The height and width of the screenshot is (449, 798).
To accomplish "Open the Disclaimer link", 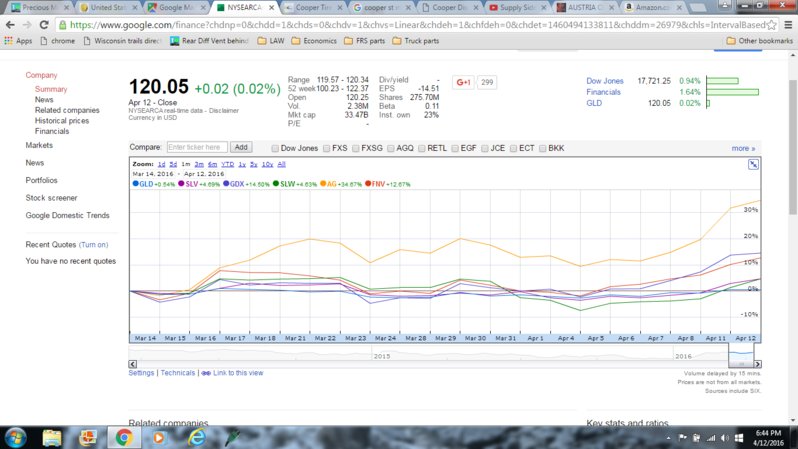I will click(223, 110).
